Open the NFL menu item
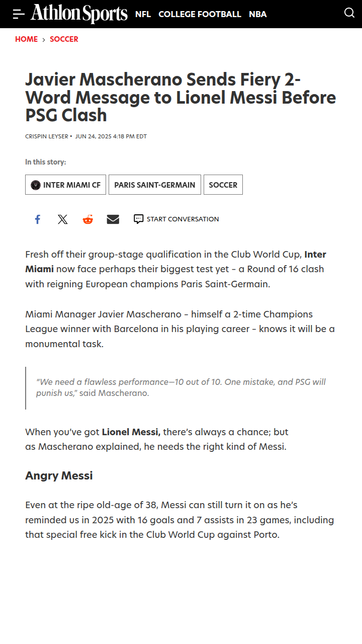This screenshot has width=362, height=644. coord(143,14)
